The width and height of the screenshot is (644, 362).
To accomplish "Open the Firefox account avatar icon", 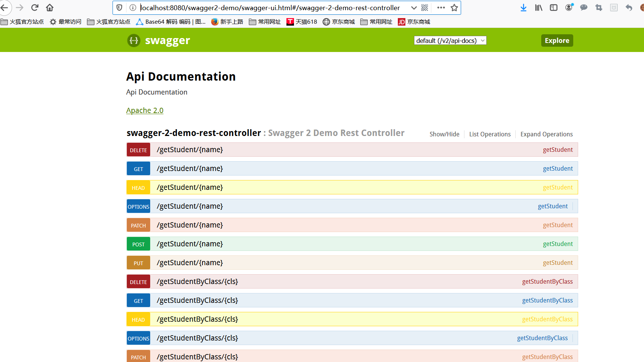I will [x=569, y=7].
